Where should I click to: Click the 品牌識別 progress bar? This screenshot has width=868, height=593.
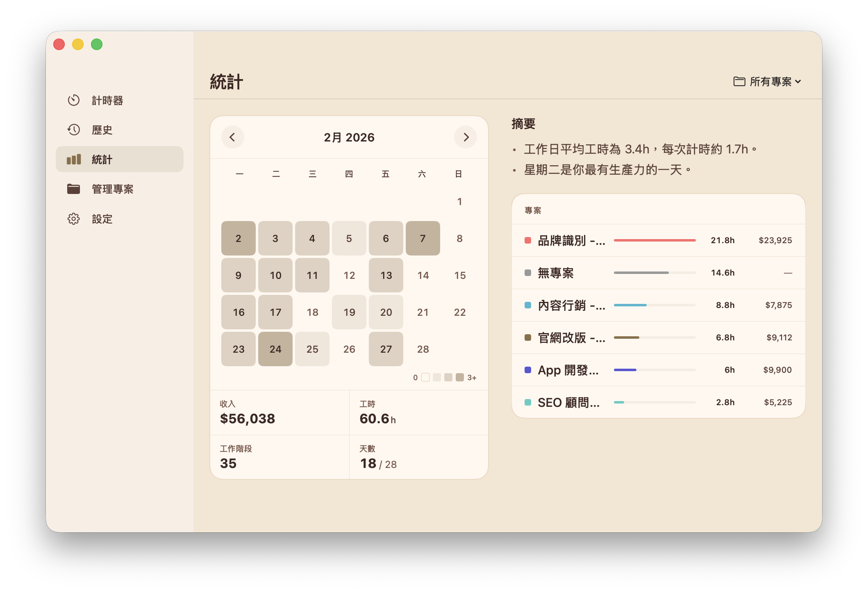pos(654,240)
